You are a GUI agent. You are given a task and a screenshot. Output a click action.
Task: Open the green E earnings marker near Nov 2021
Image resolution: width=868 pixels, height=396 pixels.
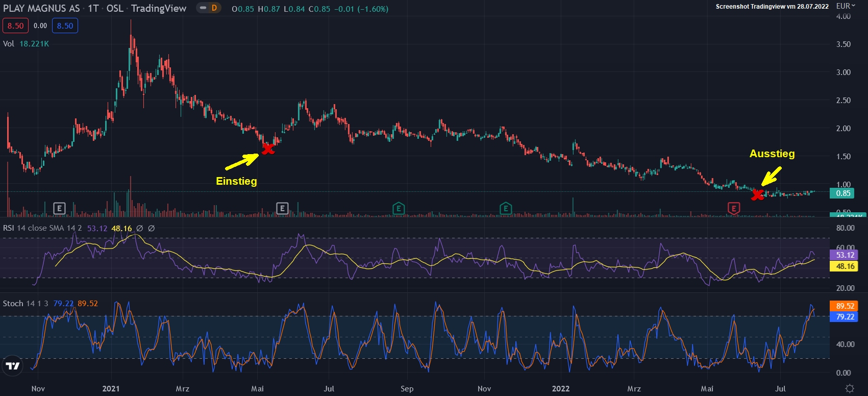(506, 208)
